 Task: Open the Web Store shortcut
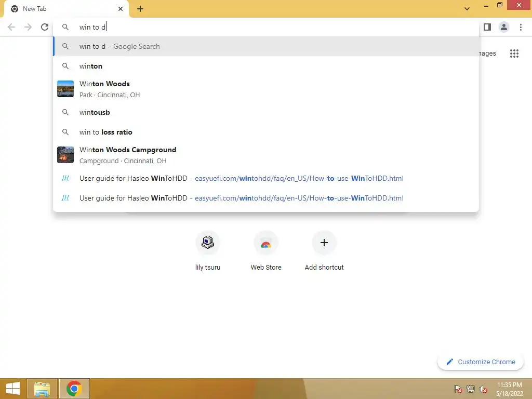coord(266,251)
